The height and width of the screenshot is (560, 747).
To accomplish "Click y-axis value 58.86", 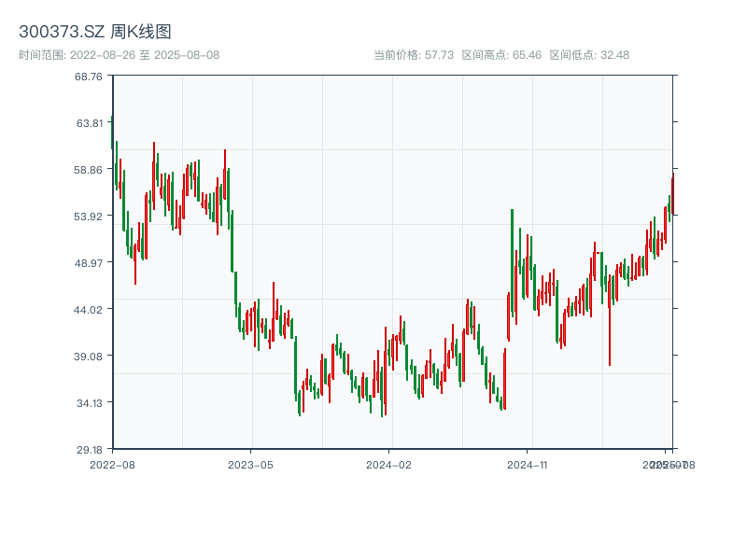I will pyautogui.click(x=88, y=170).
